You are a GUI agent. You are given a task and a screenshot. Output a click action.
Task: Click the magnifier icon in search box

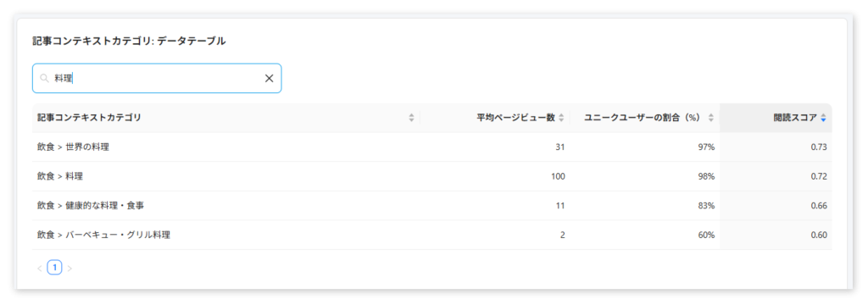(x=44, y=79)
